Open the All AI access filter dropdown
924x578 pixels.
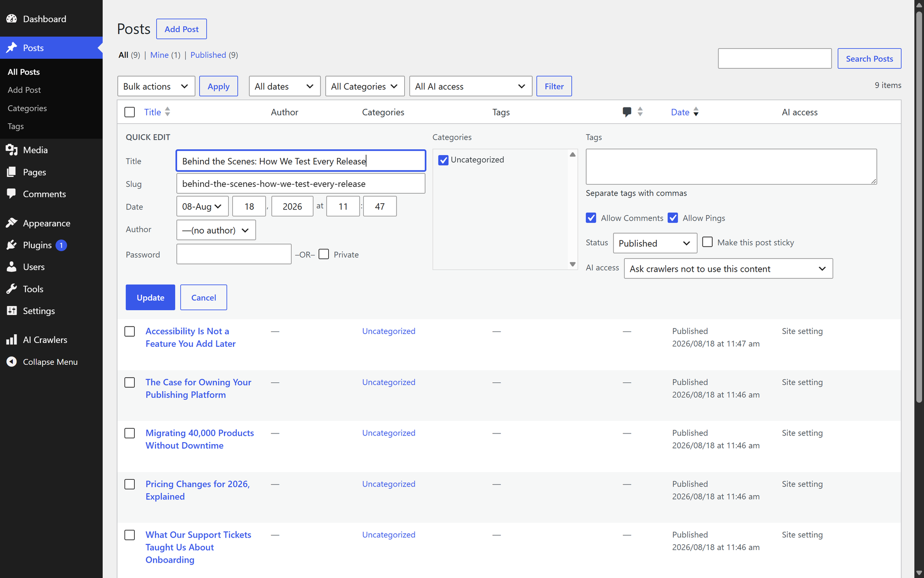[x=471, y=86]
